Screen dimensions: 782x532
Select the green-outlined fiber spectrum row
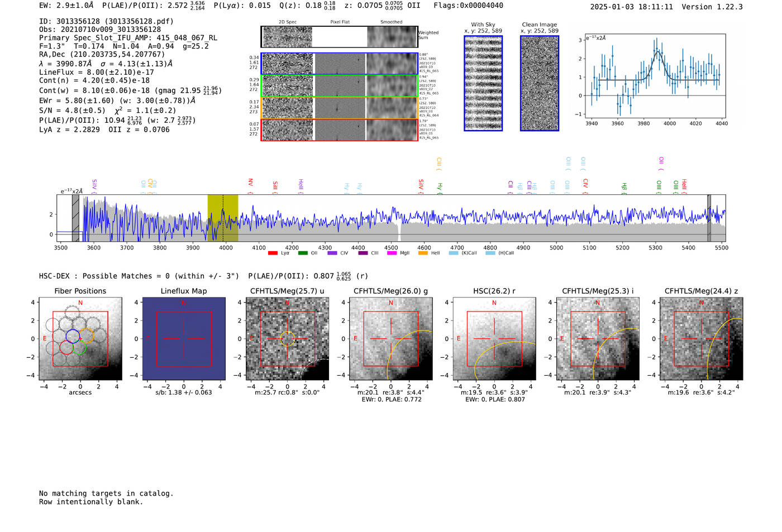pos(339,86)
